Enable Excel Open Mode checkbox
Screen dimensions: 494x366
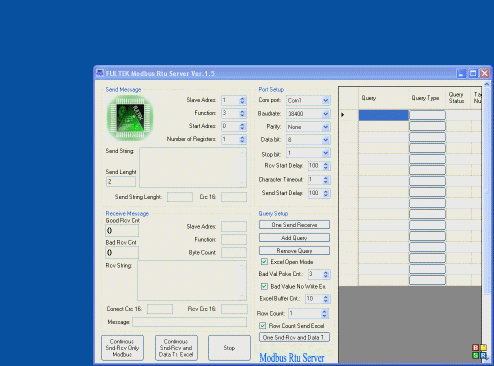coord(264,262)
